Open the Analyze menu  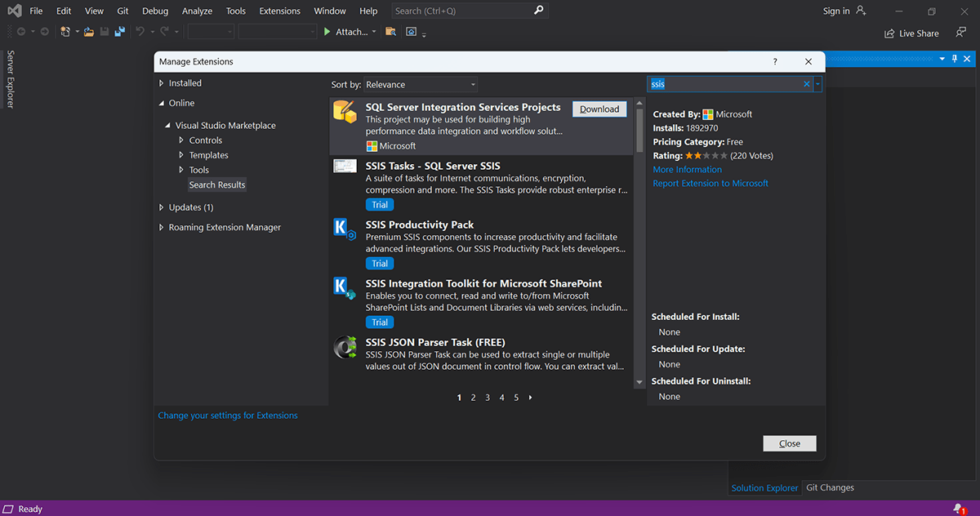(197, 11)
